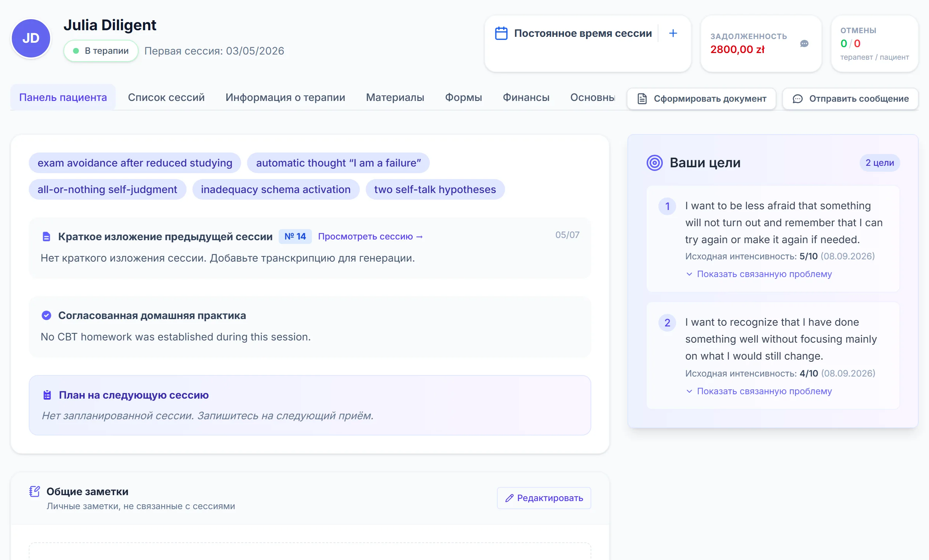Click the JD patient avatar
This screenshot has height=560, width=929.
point(31,38)
